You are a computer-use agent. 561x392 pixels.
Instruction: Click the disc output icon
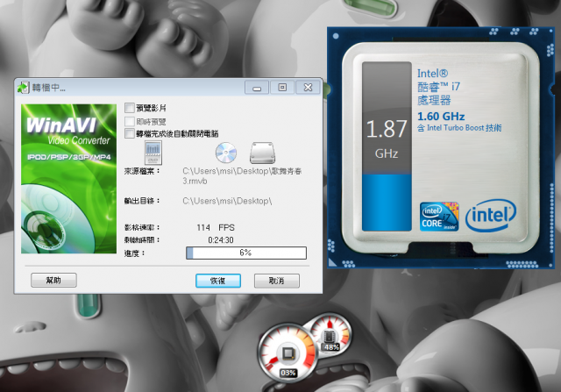point(226,153)
